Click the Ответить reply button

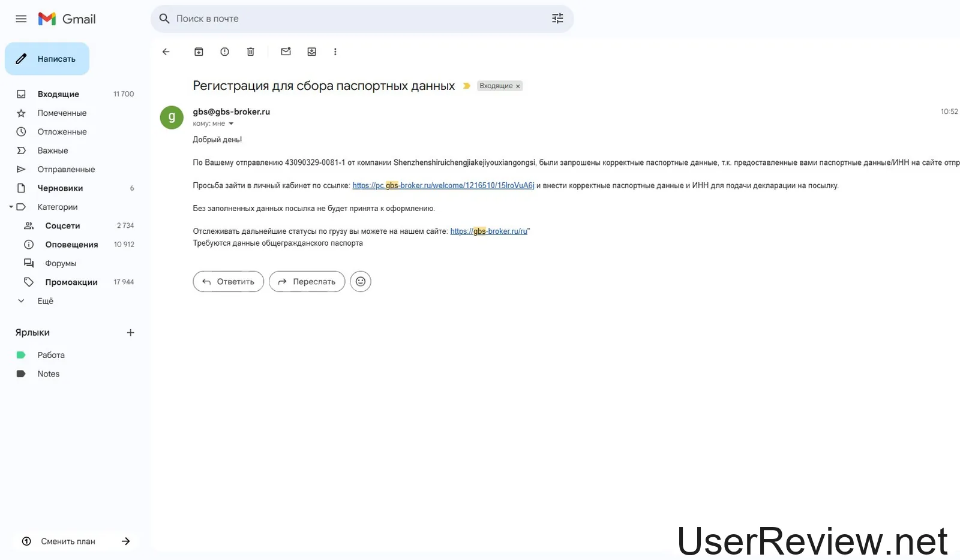click(228, 281)
